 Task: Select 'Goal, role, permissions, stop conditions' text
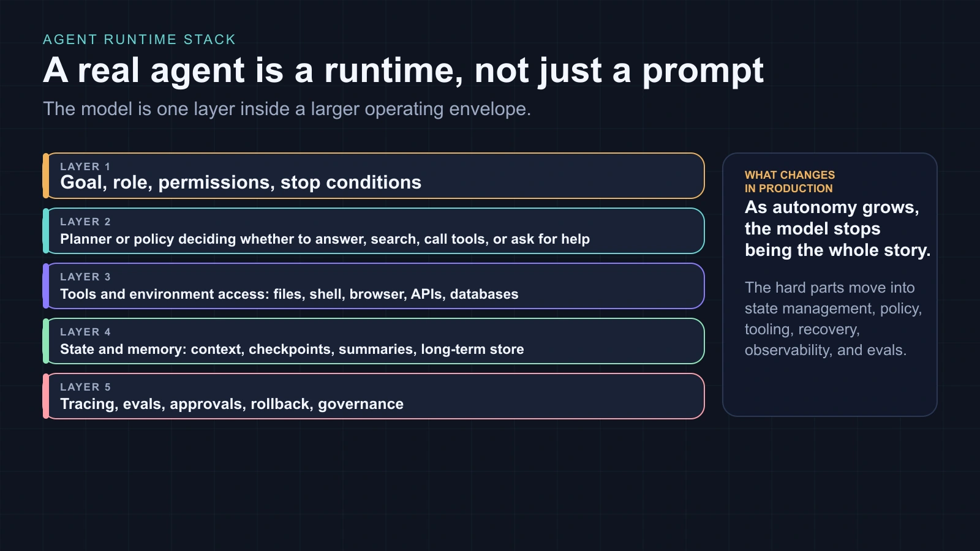pos(241,182)
